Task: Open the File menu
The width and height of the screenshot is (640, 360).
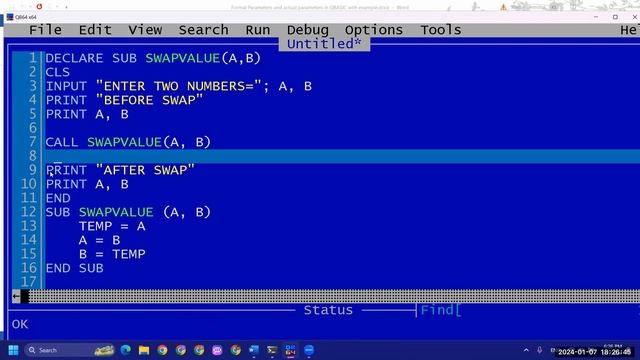Action: pyautogui.click(x=45, y=30)
